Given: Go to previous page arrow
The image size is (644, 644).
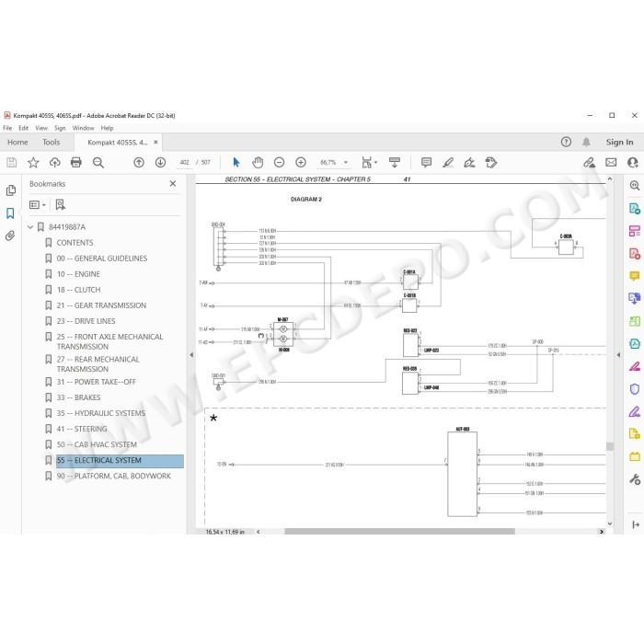Looking at the screenshot, I should tap(139, 163).
